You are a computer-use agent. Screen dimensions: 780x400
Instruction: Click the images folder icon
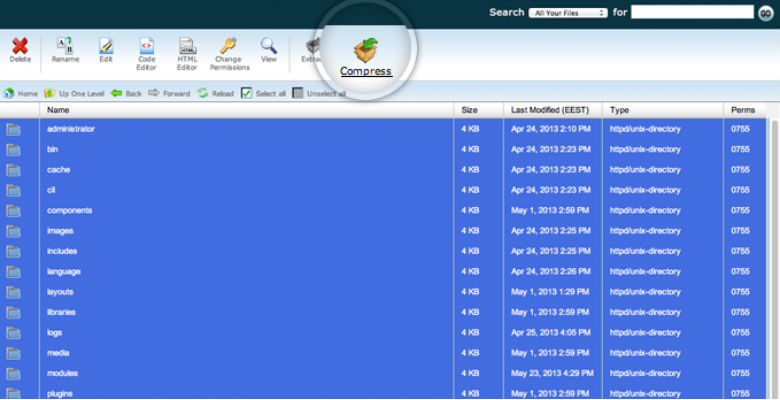[x=13, y=231]
